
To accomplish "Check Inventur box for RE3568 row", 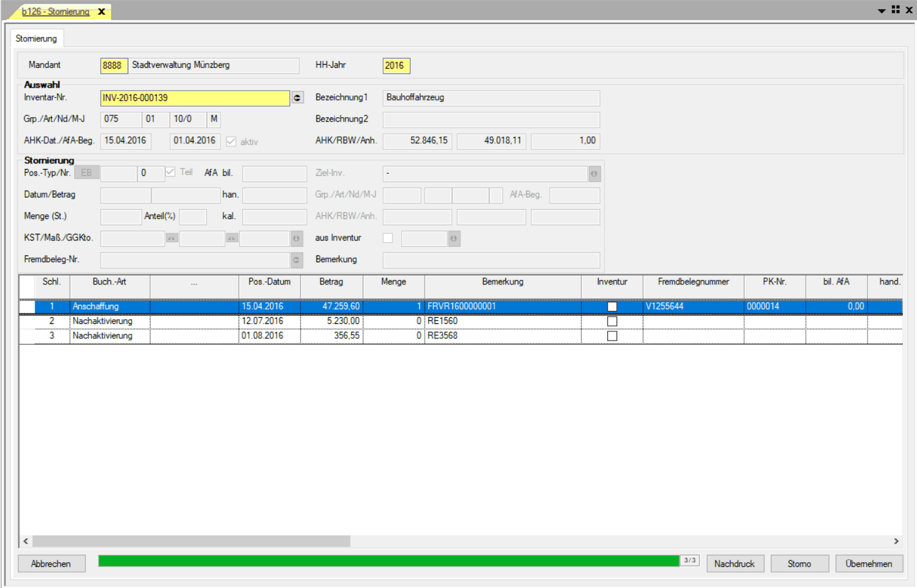I will 612,336.
